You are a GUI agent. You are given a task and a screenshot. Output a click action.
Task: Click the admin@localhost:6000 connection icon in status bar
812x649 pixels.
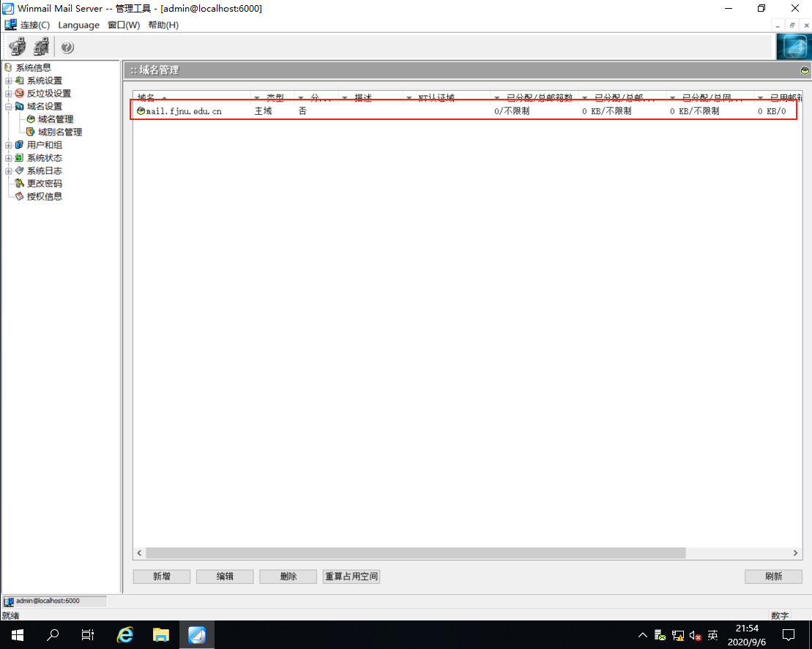click(x=9, y=601)
